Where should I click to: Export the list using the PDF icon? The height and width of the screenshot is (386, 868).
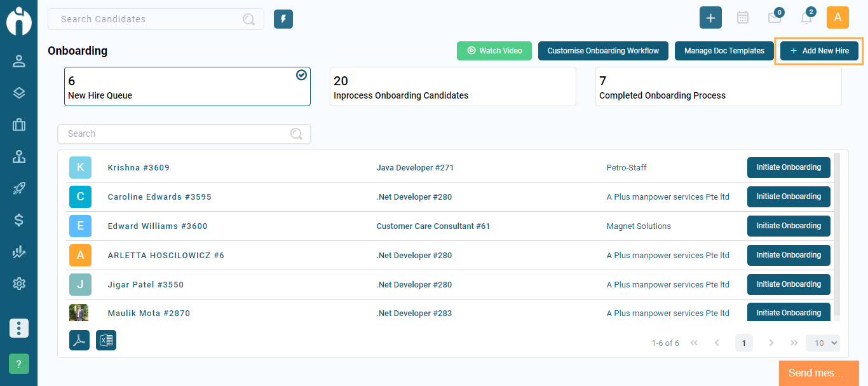79,340
